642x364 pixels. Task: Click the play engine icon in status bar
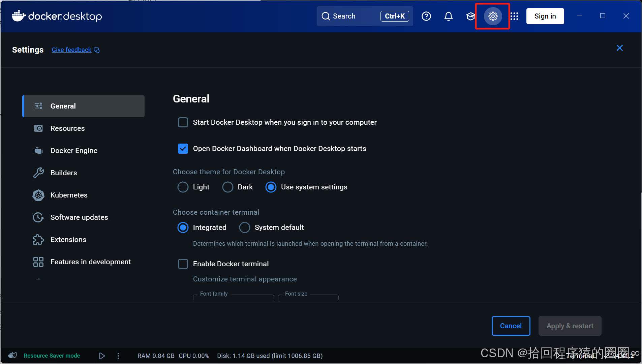click(102, 356)
